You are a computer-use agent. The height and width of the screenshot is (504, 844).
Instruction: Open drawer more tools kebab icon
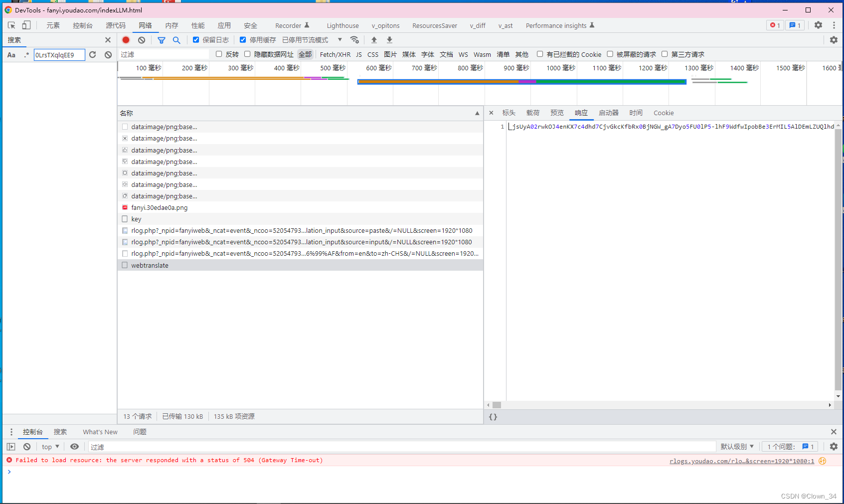coord(11,432)
